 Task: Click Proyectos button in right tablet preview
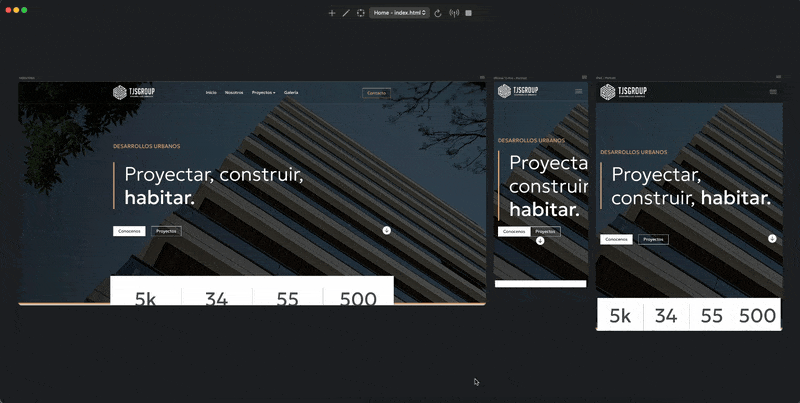pyautogui.click(x=653, y=239)
